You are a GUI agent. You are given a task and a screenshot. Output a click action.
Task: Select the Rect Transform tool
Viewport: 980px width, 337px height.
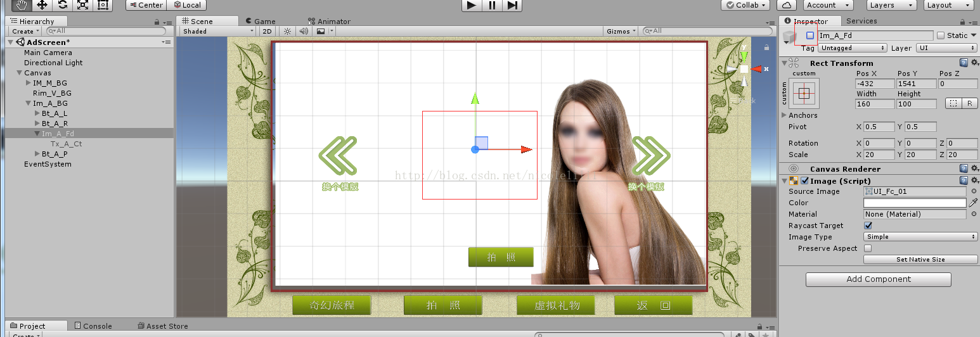point(103,5)
